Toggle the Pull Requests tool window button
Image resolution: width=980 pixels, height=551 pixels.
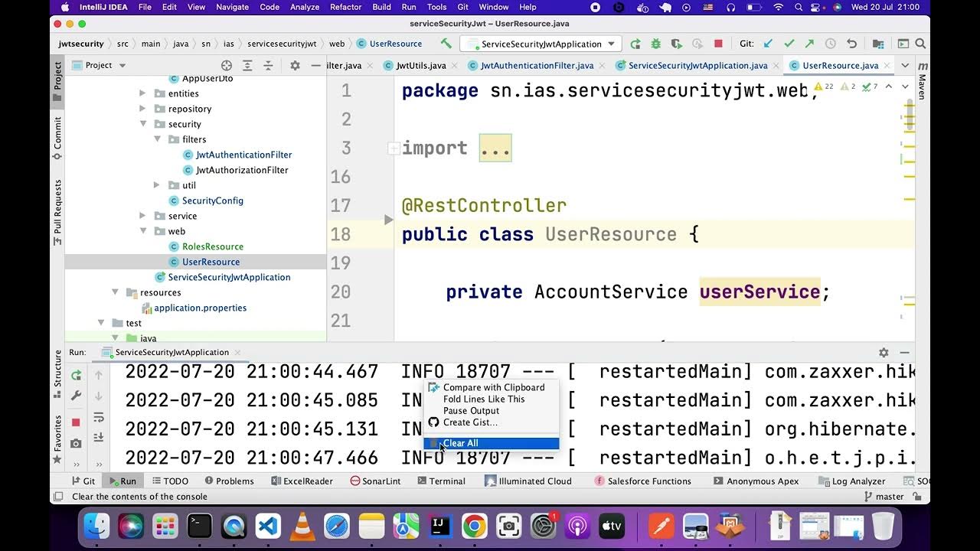57,212
